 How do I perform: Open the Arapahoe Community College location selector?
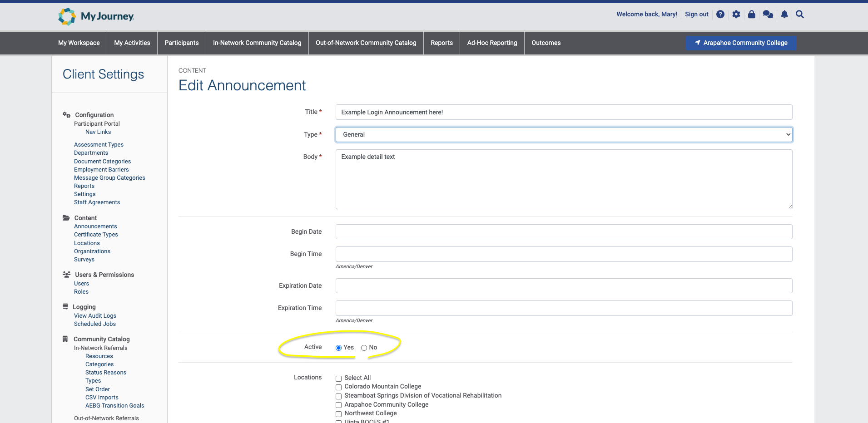point(740,43)
